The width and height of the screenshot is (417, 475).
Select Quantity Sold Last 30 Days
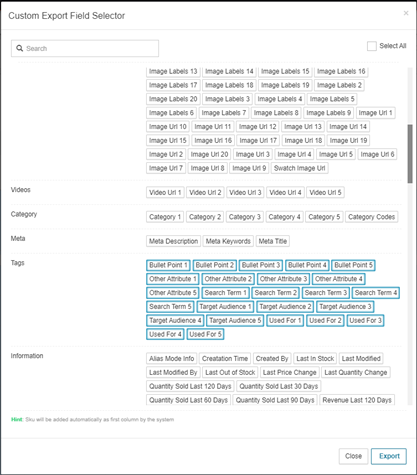(x=279, y=386)
